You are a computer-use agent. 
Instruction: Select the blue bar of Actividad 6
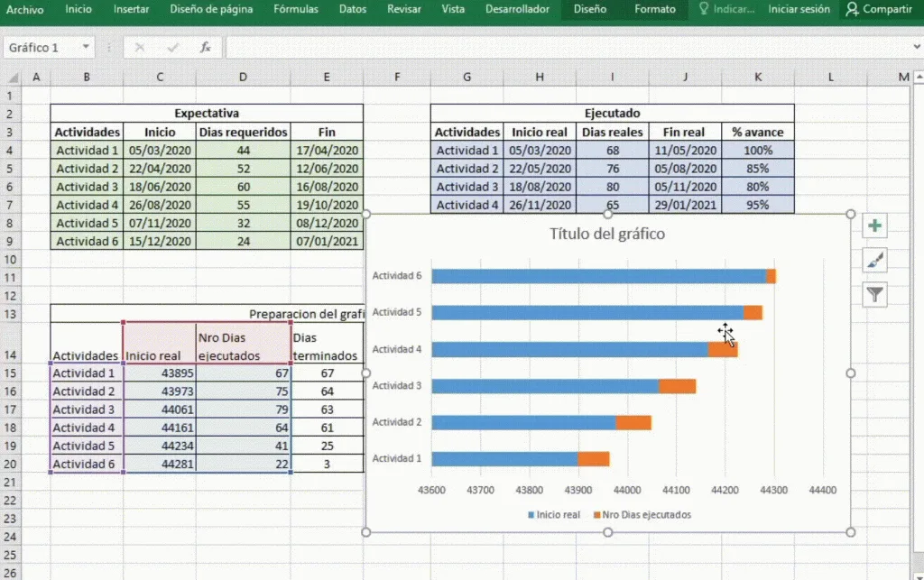point(599,276)
